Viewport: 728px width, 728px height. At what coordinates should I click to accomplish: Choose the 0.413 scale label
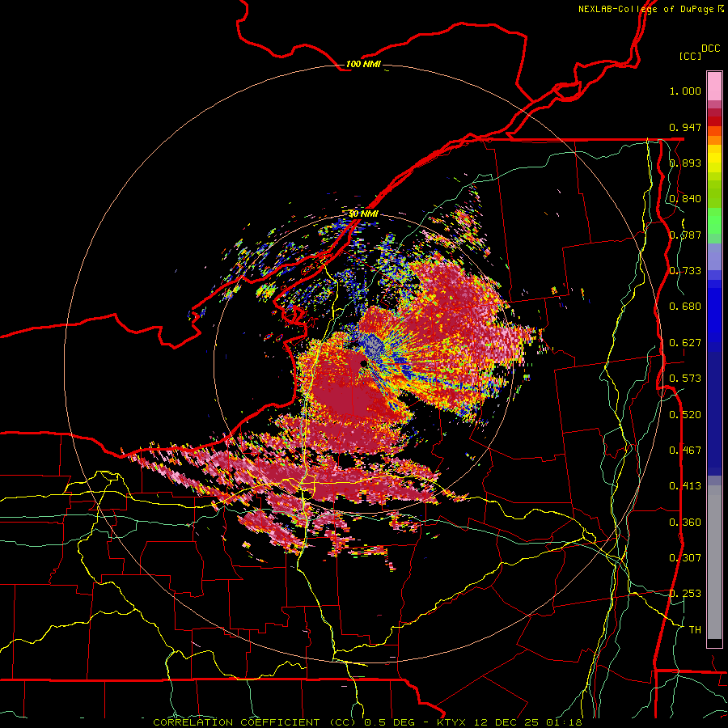(x=685, y=486)
